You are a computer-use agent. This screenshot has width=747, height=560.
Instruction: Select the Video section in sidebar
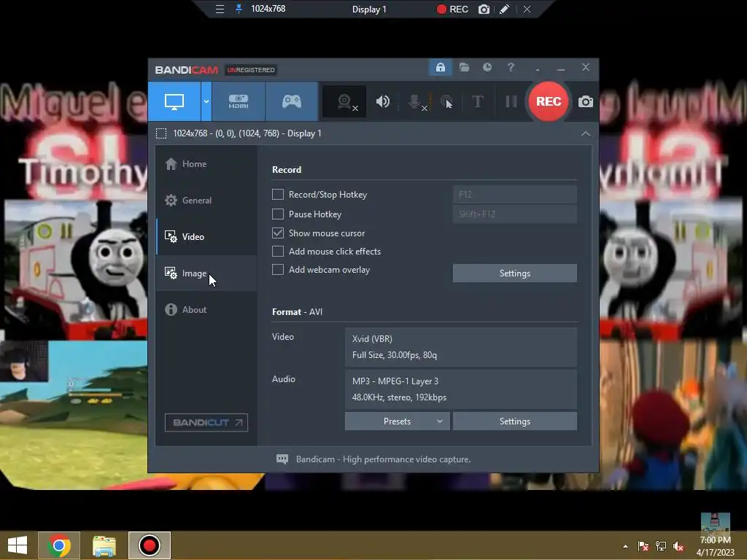pyautogui.click(x=206, y=237)
